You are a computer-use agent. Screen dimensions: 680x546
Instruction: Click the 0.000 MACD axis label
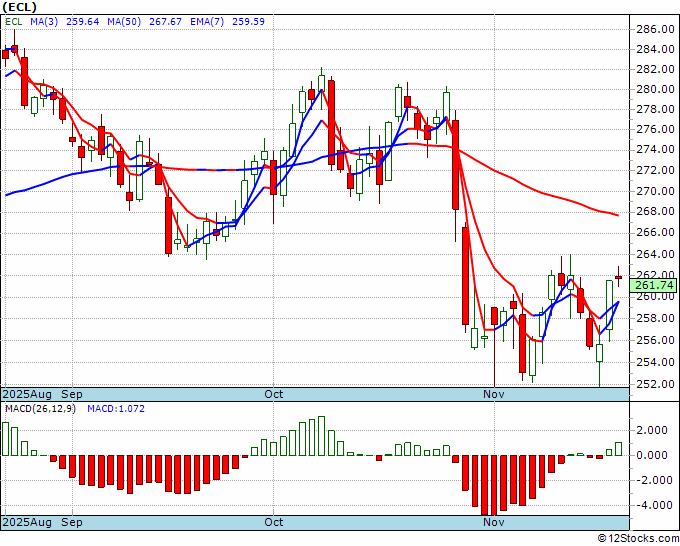pyautogui.click(x=651, y=455)
